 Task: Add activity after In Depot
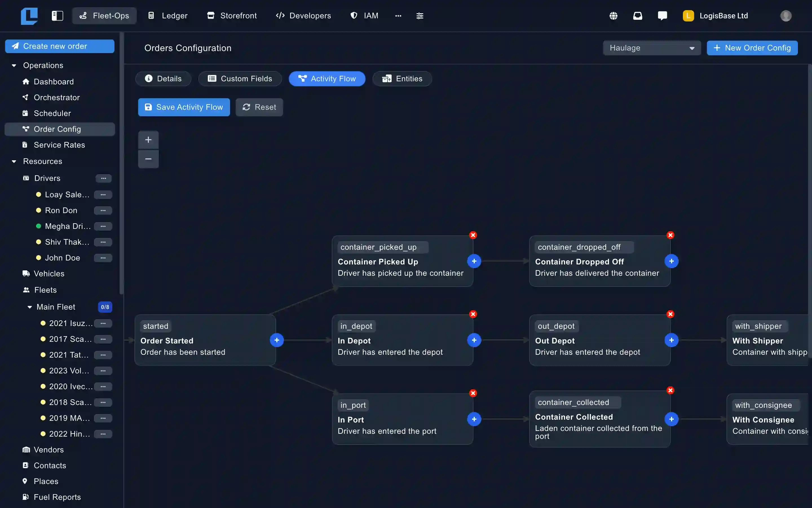(x=474, y=340)
